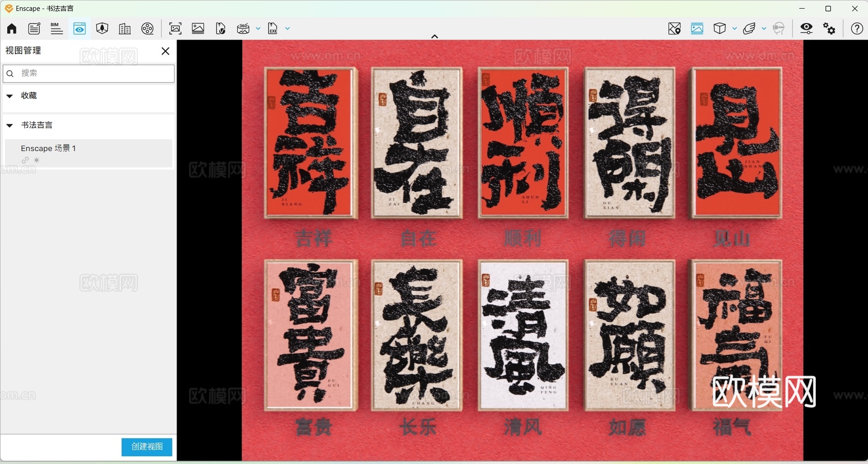Open the dropdown next to 360 panorama
Image resolution: width=868 pixels, height=464 pixels.
[258, 28]
